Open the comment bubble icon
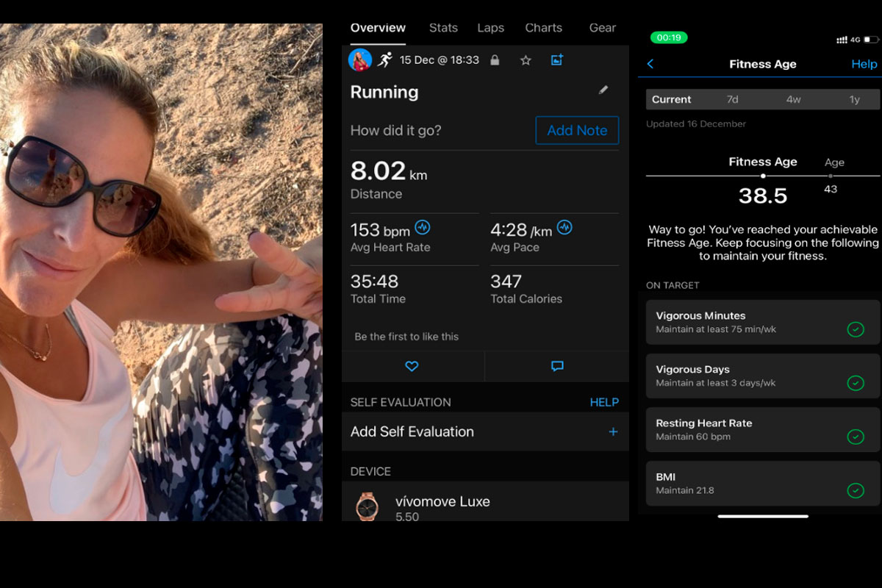 (x=557, y=366)
